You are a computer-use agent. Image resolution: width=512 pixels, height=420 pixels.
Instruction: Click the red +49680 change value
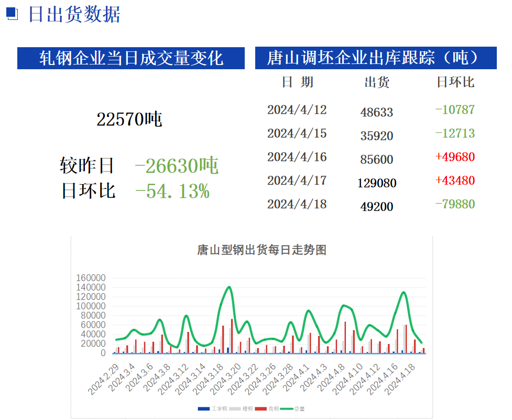click(455, 157)
